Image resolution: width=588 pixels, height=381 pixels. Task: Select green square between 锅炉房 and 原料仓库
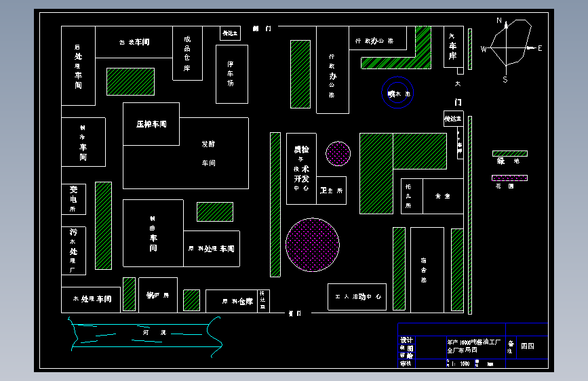[x=191, y=300]
